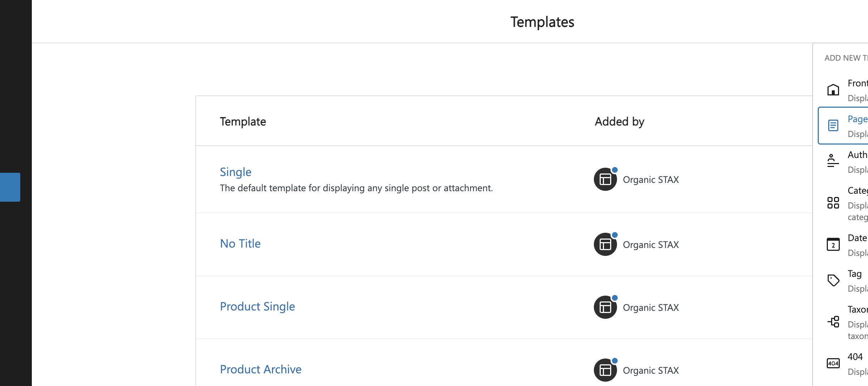Click the Added by column header

tap(620, 121)
